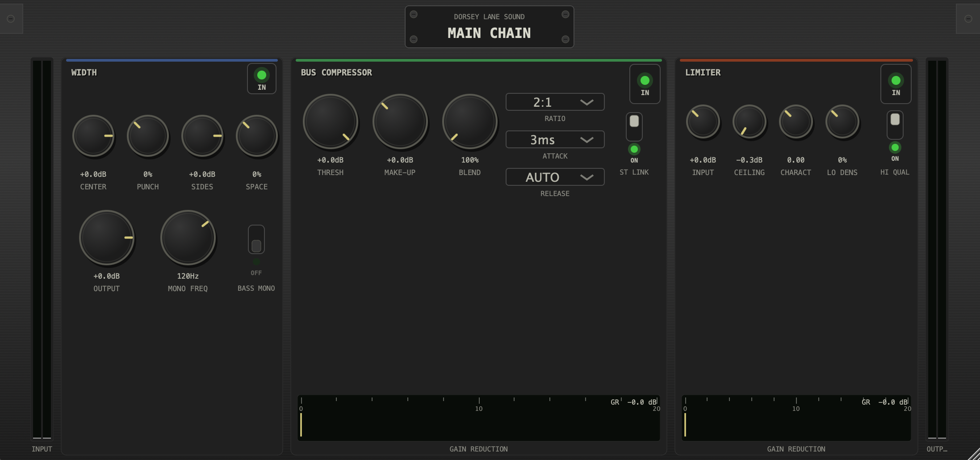Click the BLEND value 100%
The image size is (980, 460).
[470, 160]
